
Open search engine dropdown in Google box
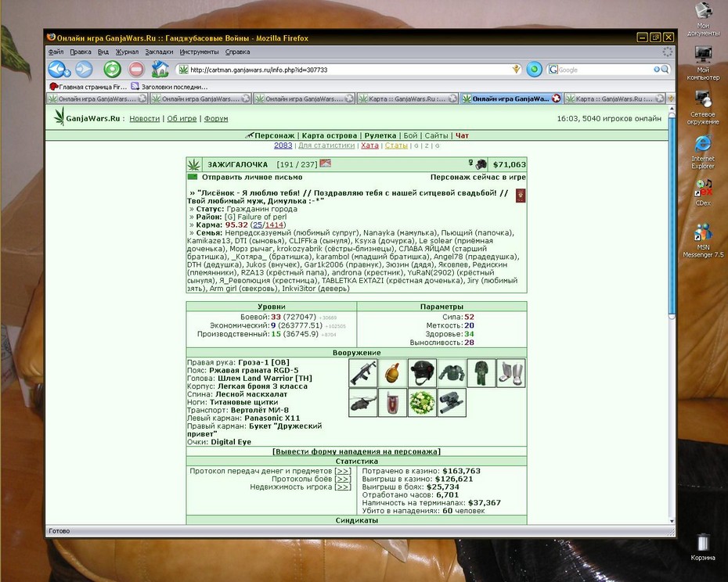coord(553,70)
